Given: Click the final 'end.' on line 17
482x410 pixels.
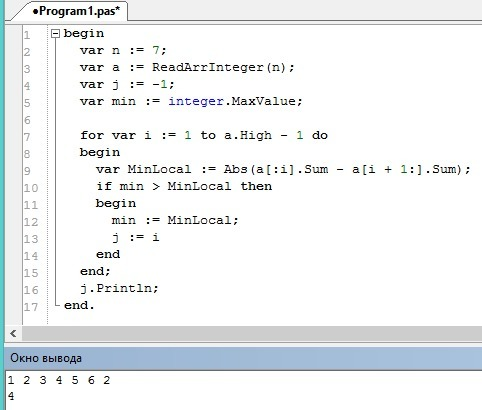Looking at the screenshot, I should click(79, 305).
